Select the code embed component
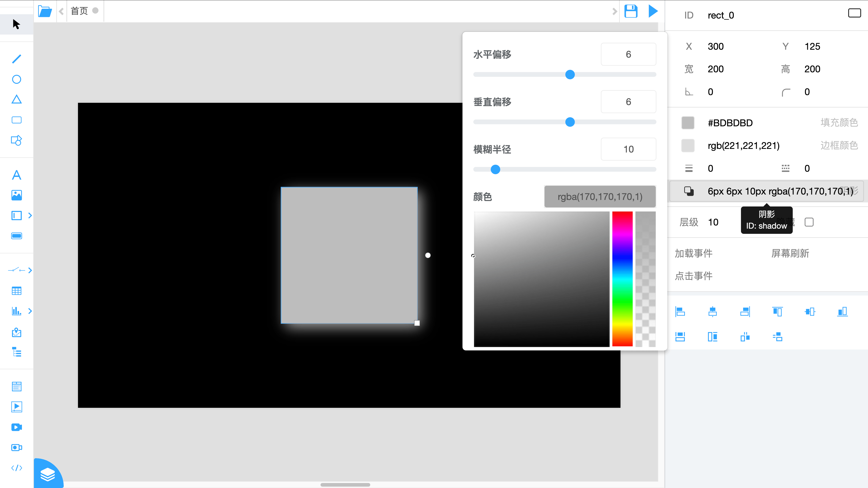This screenshot has width=868, height=488. tap(17, 468)
